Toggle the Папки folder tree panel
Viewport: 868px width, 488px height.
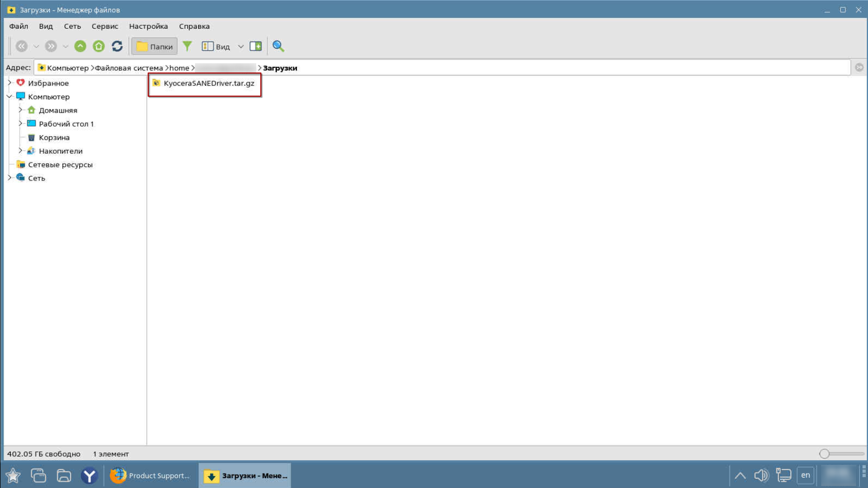pyautogui.click(x=154, y=46)
